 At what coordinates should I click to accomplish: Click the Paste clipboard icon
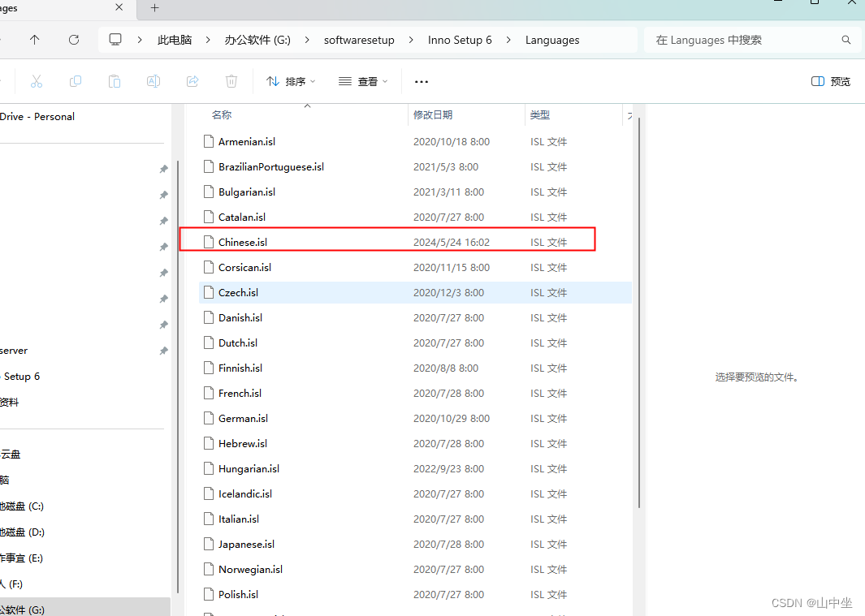click(x=115, y=82)
